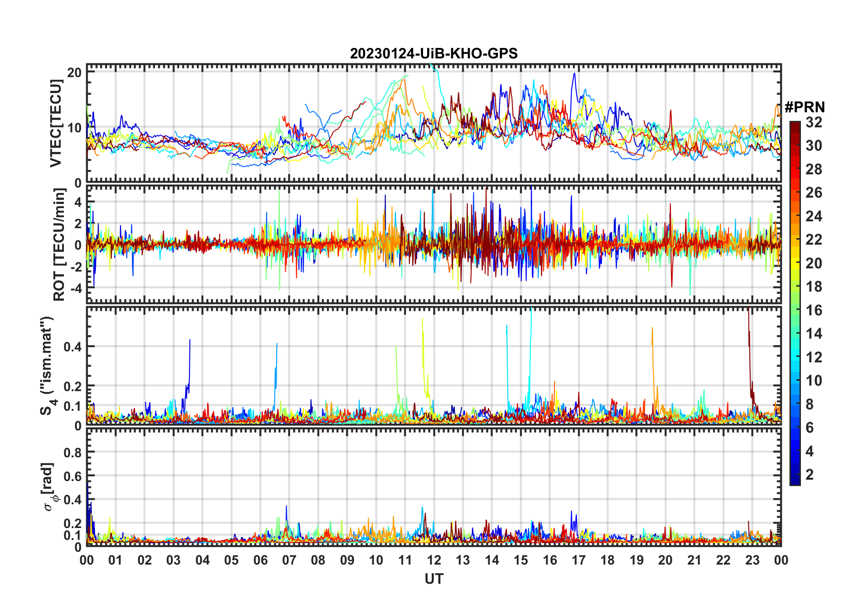This screenshot has width=868, height=607.
Task: Click colorbar tick label 12
Action: point(814,357)
